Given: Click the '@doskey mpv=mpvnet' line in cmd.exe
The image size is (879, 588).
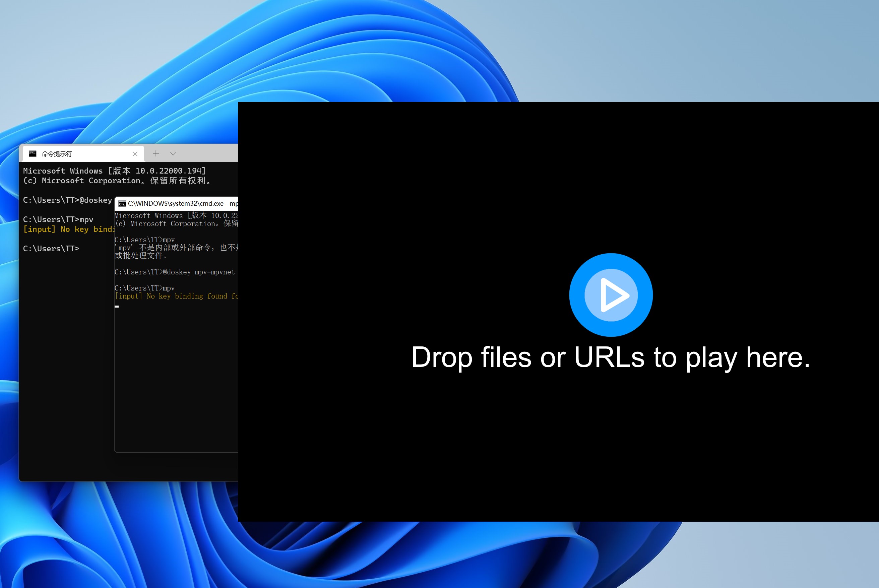Looking at the screenshot, I should coord(175,272).
